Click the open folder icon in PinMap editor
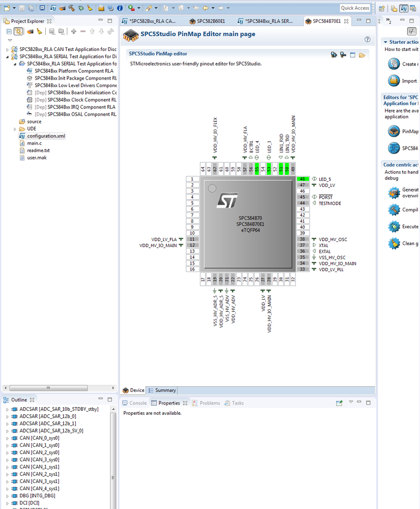Viewport: 420px width, 509px height. pyautogui.click(x=362, y=55)
